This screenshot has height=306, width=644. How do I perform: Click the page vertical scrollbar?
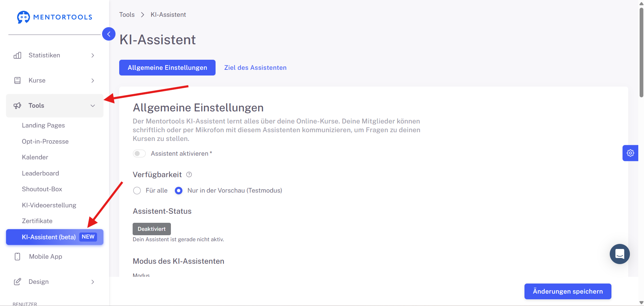tap(641, 52)
